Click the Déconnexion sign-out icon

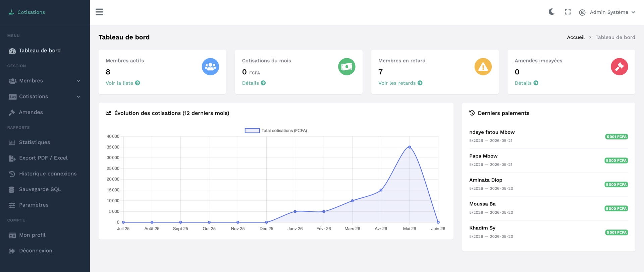pyautogui.click(x=12, y=251)
